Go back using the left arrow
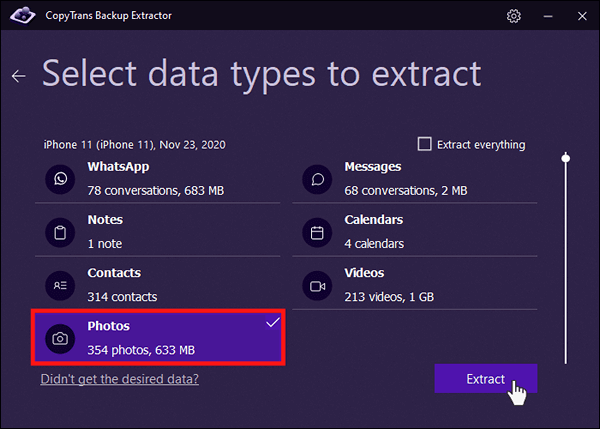This screenshot has width=600, height=429. [x=18, y=76]
